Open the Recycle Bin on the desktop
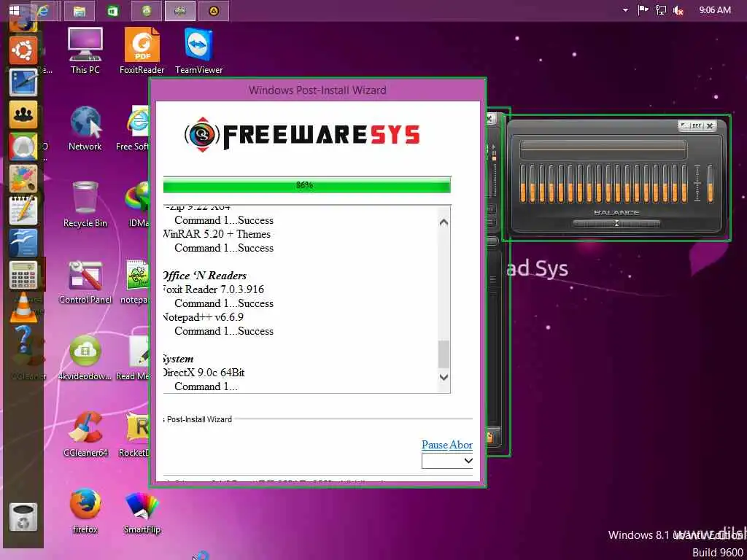Viewport: 747px width, 560px height. (85, 205)
